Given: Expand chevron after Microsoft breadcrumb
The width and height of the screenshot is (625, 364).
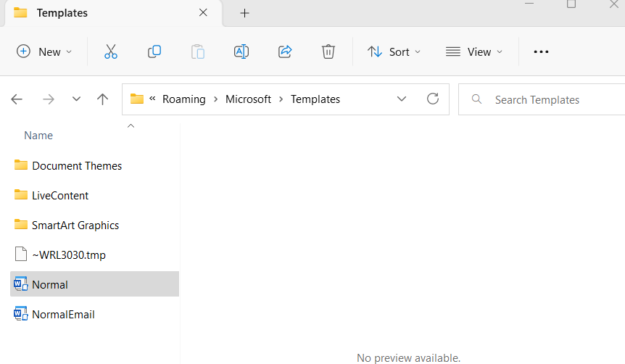Looking at the screenshot, I should [x=281, y=99].
